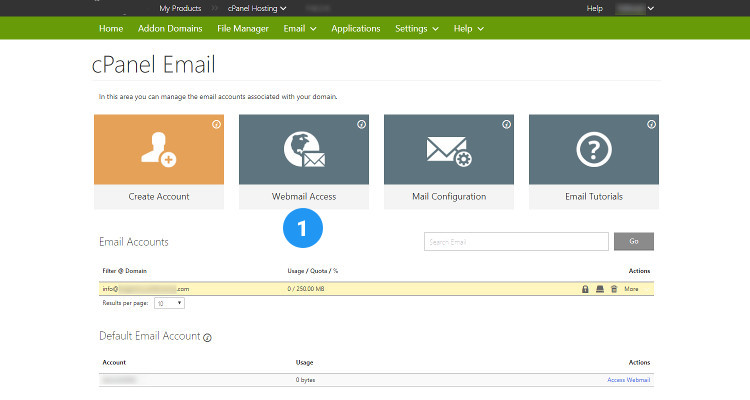Image resolution: width=750 pixels, height=400 pixels.
Task: Click Help in the dark top bar
Action: (595, 8)
